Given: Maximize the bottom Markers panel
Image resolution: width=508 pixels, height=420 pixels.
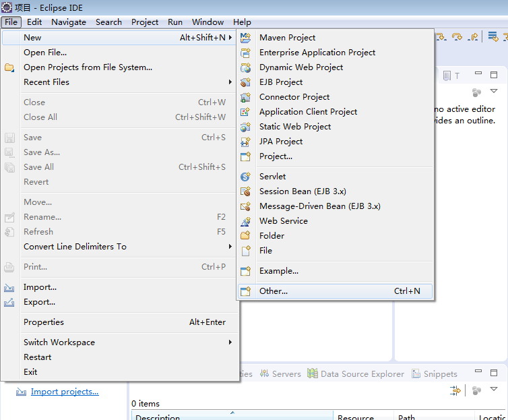Looking at the screenshot, I should tap(494, 373).
